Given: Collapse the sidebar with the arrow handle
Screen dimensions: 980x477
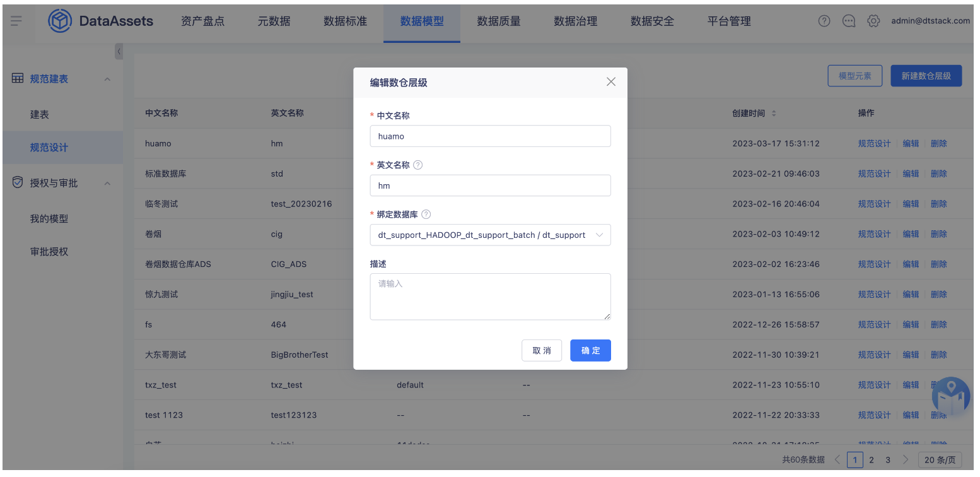Looking at the screenshot, I should [119, 51].
